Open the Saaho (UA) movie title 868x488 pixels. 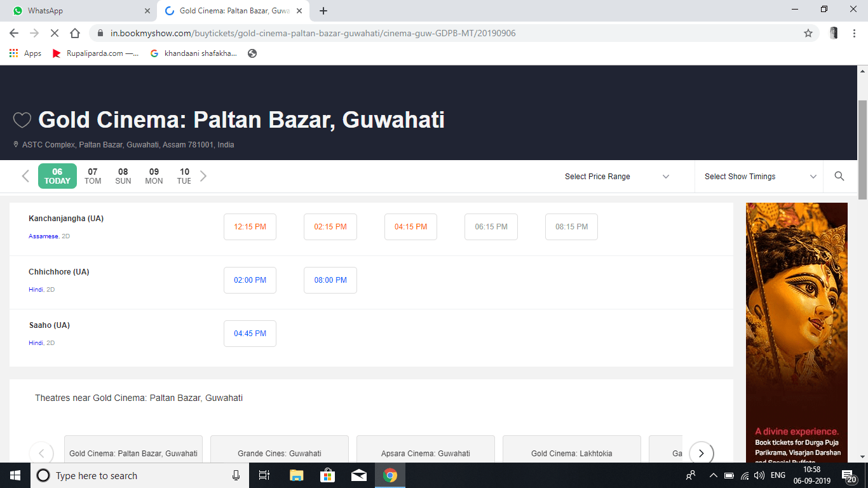[49, 325]
